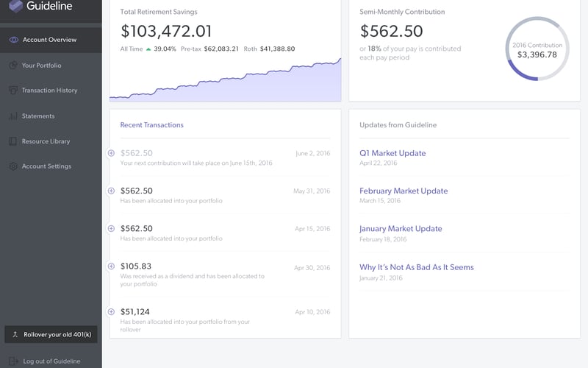The image size is (588, 368).
Task: Go to Transaction History page
Action: (49, 91)
